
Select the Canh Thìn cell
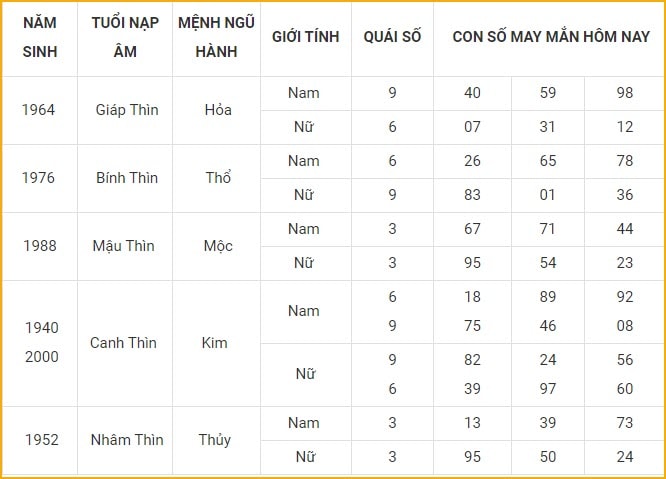pyautogui.click(x=123, y=343)
